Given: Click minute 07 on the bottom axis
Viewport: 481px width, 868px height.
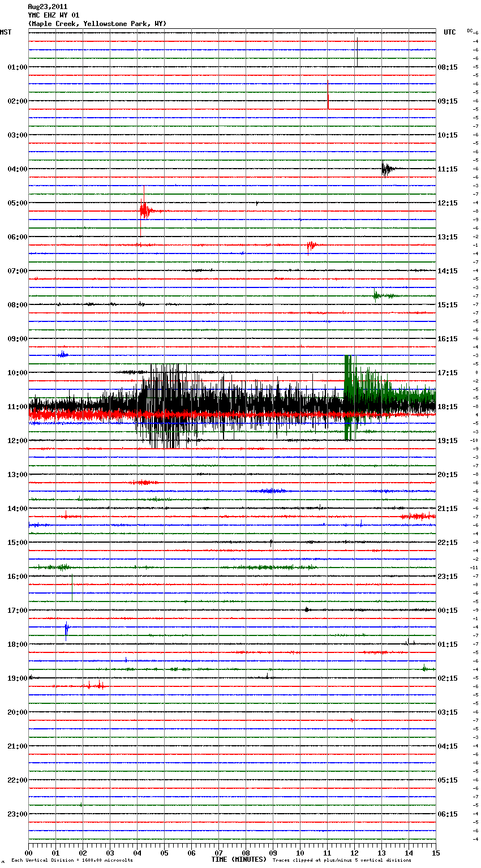Looking at the screenshot, I should (218, 853).
